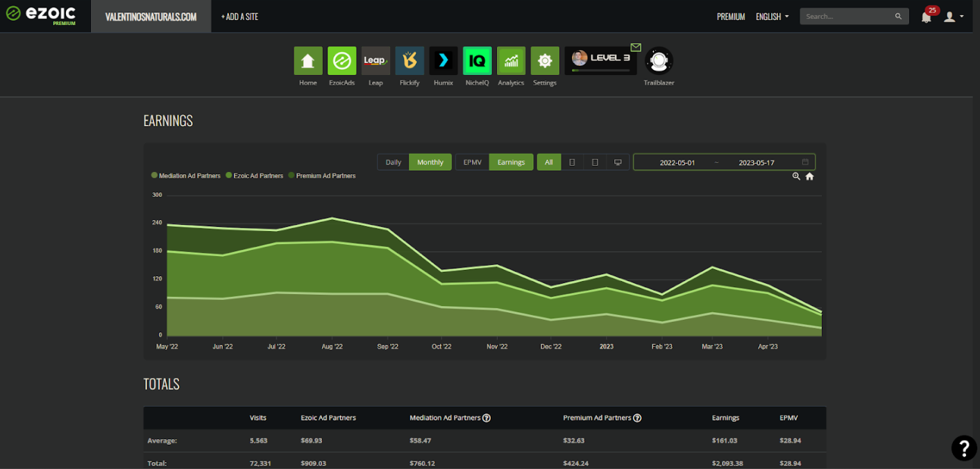Open the mail envelope on Level badge
Screen dimensions: 980x469
(x=636, y=48)
